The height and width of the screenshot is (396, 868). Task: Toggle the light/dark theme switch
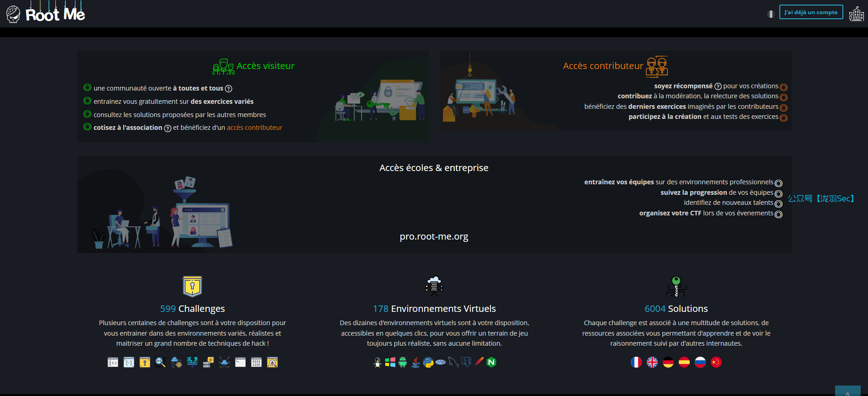click(771, 14)
